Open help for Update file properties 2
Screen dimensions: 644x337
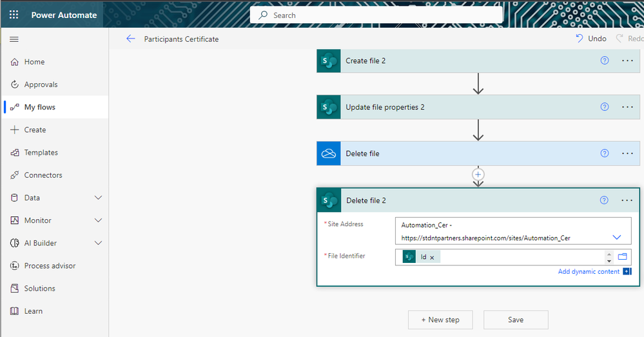pos(605,107)
